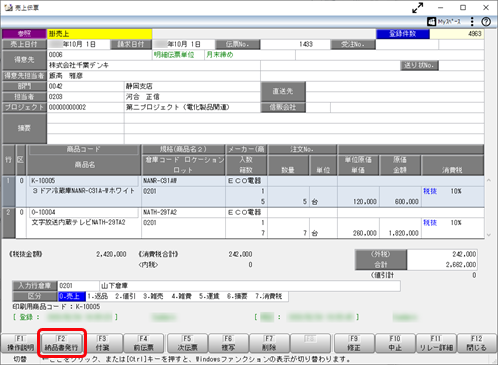Screen dimensions: 498x365
Task: Go to previous slip with F4 前伝票
Action: click(143, 343)
